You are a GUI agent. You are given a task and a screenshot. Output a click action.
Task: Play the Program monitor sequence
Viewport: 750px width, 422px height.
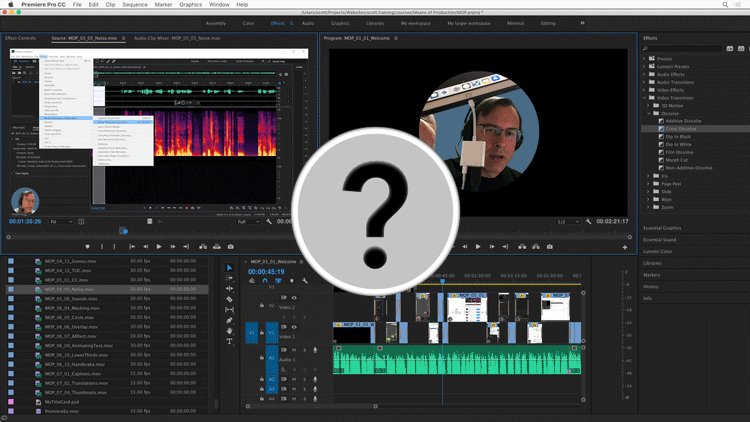[478, 246]
